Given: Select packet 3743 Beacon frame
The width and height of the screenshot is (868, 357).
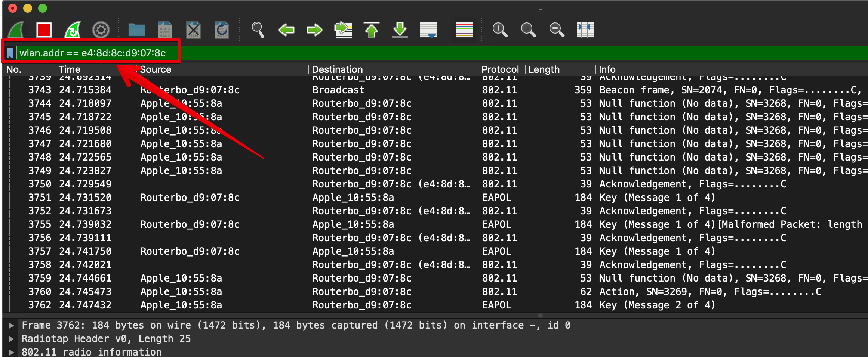Looking at the screenshot, I should click(435, 90).
